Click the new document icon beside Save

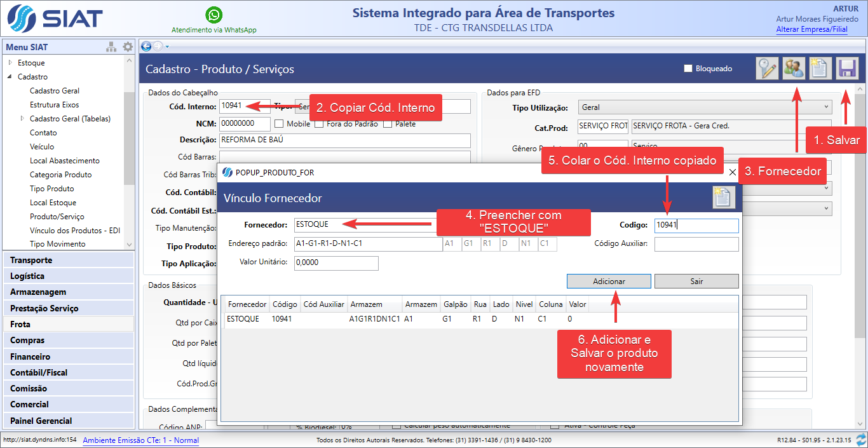[820, 69]
